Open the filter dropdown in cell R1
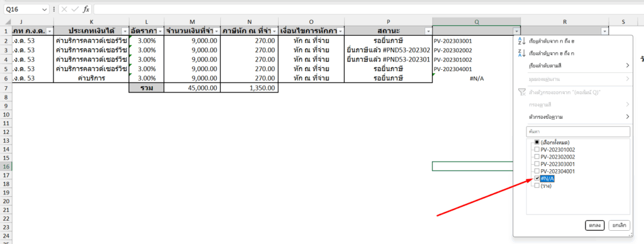 [604, 31]
